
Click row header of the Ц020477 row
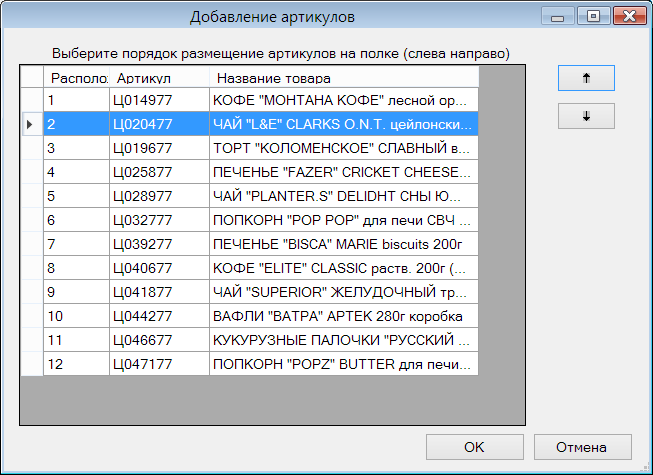(32, 124)
